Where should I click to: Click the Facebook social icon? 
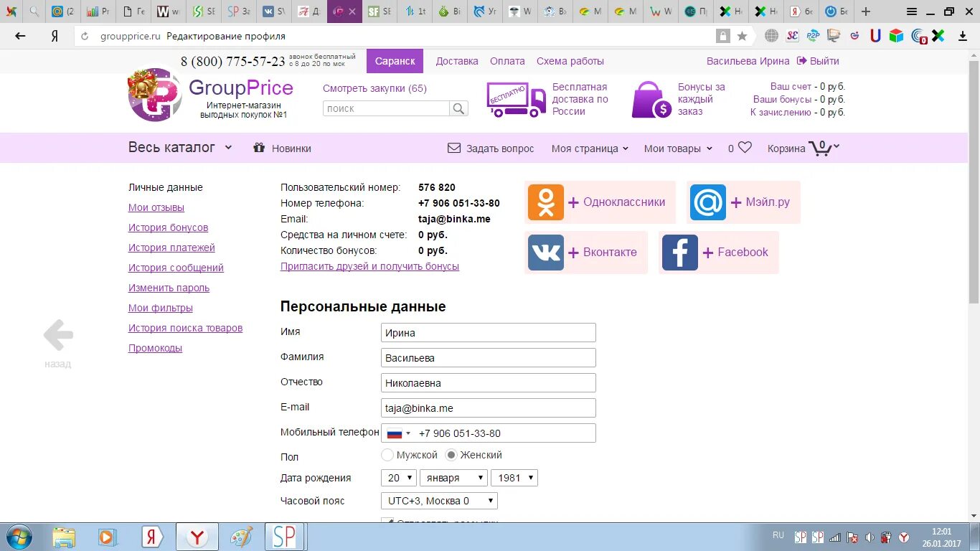tap(679, 252)
